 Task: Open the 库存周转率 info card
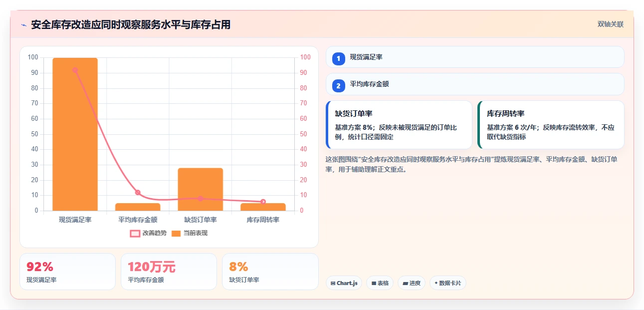coord(551,125)
